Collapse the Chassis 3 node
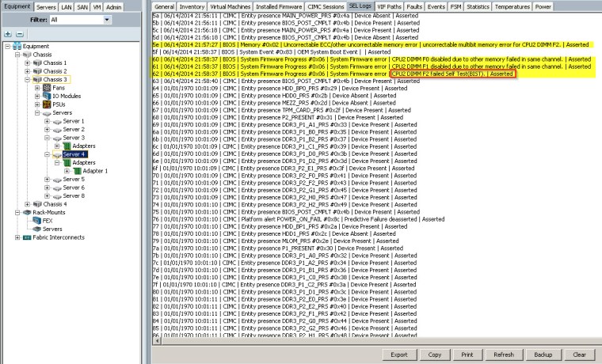Viewport: 602px width, 364px height. pos(27,80)
